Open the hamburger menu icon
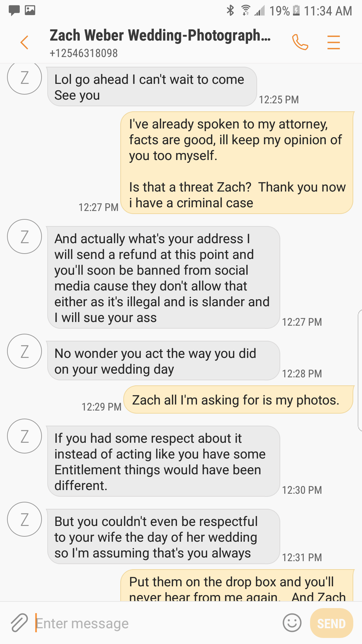This screenshot has width=362, height=644. coord(334,42)
